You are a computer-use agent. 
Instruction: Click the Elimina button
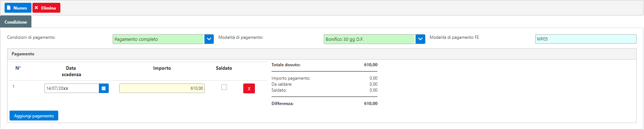(x=47, y=8)
